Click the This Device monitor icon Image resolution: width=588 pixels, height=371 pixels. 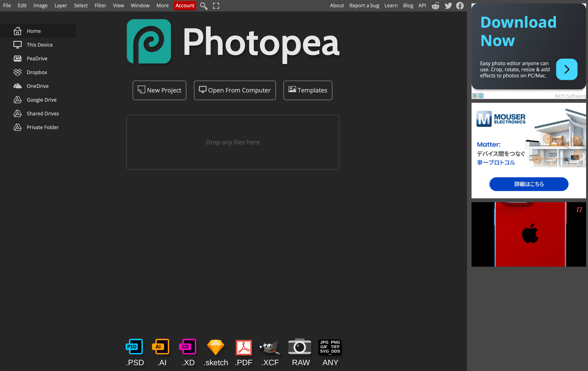point(17,45)
